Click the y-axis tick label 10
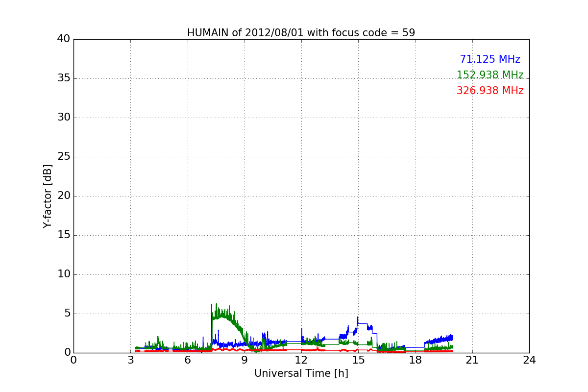The height and width of the screenshot is (392, 588). pos(64,274)
